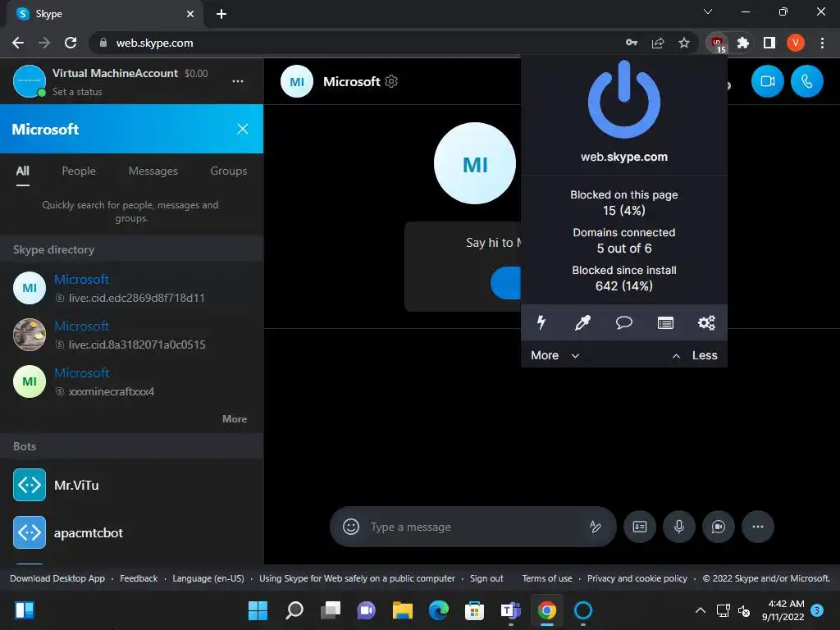This screenshot has height=630, width=840.
Task: Bookmark this page star icon
Action: (x=684, y=43)
